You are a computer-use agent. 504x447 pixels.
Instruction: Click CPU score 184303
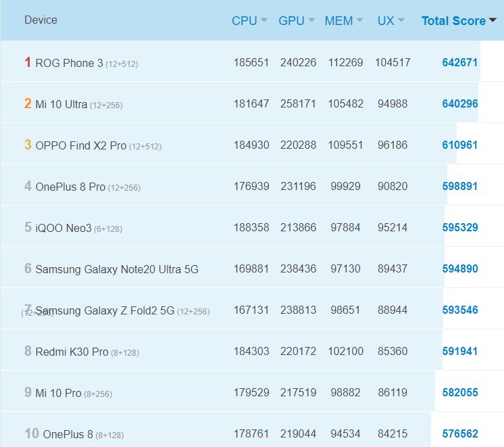(251, 351)
